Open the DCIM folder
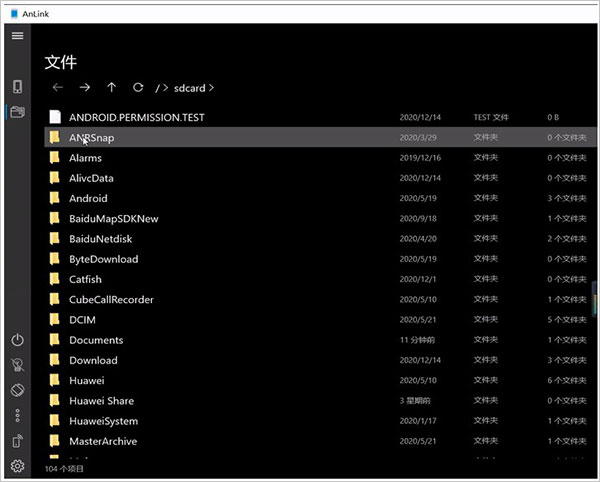Screen dimensions: 600x482 83,320
